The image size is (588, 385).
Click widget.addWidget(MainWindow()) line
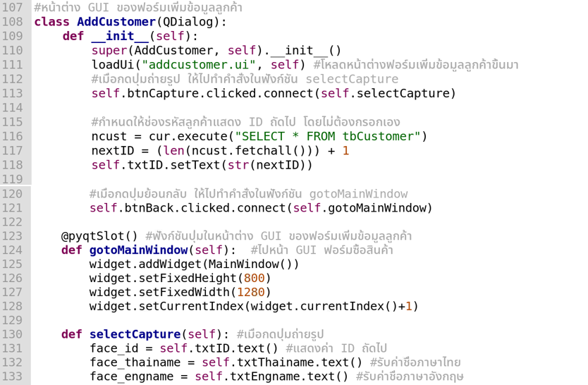[194, 264]
